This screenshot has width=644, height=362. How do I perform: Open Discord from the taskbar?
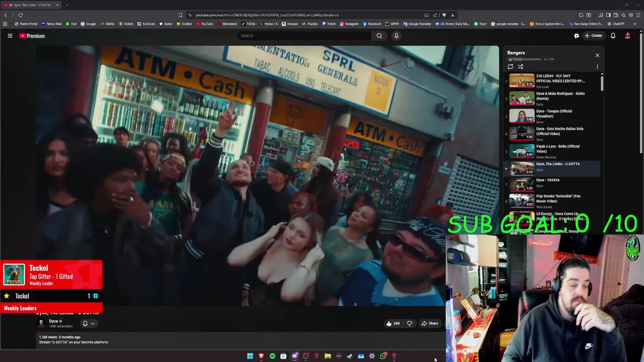pyautogui.click(x=294, y=356)
